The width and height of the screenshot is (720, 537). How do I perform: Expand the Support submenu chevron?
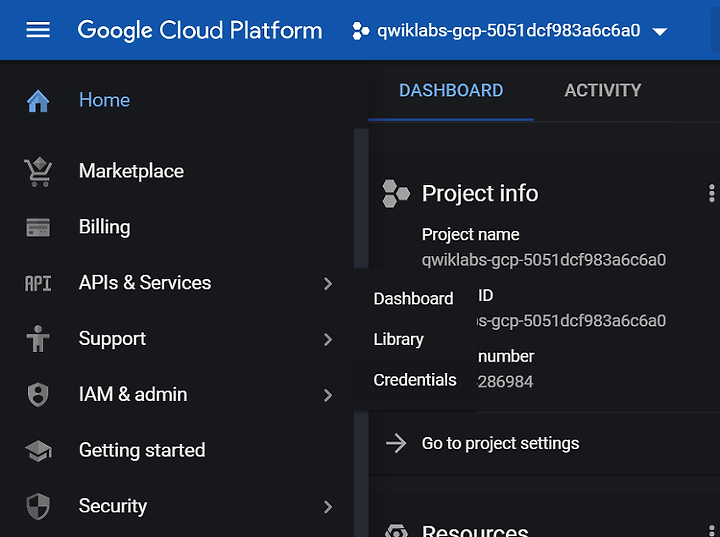(x=327, y=339)
